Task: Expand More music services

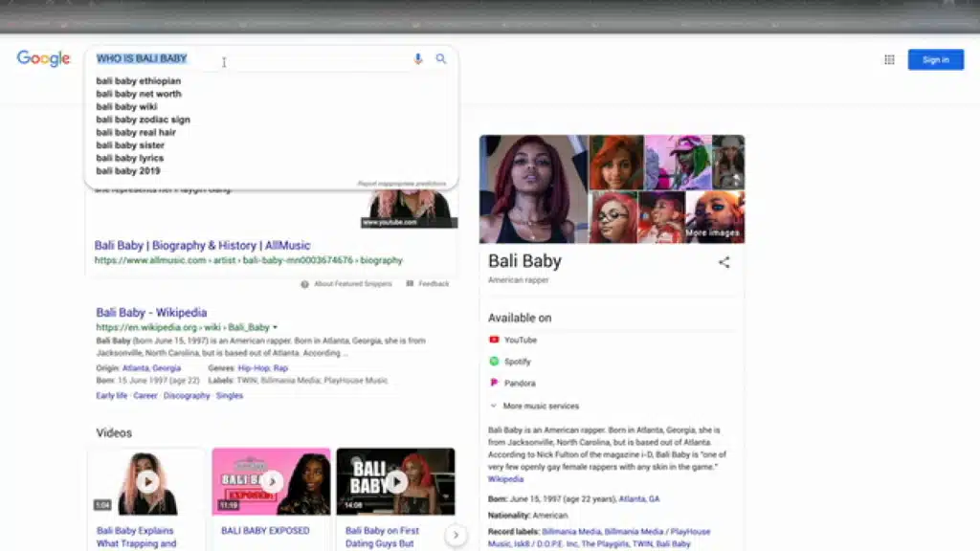Action: [540, 406]
